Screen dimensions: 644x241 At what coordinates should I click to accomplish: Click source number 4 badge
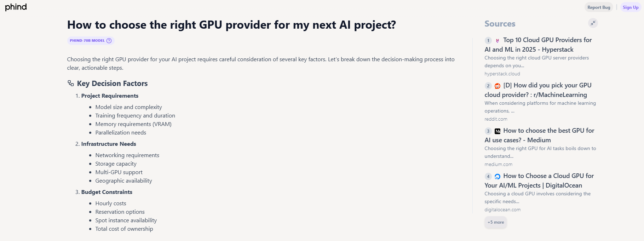pos(488,177)
